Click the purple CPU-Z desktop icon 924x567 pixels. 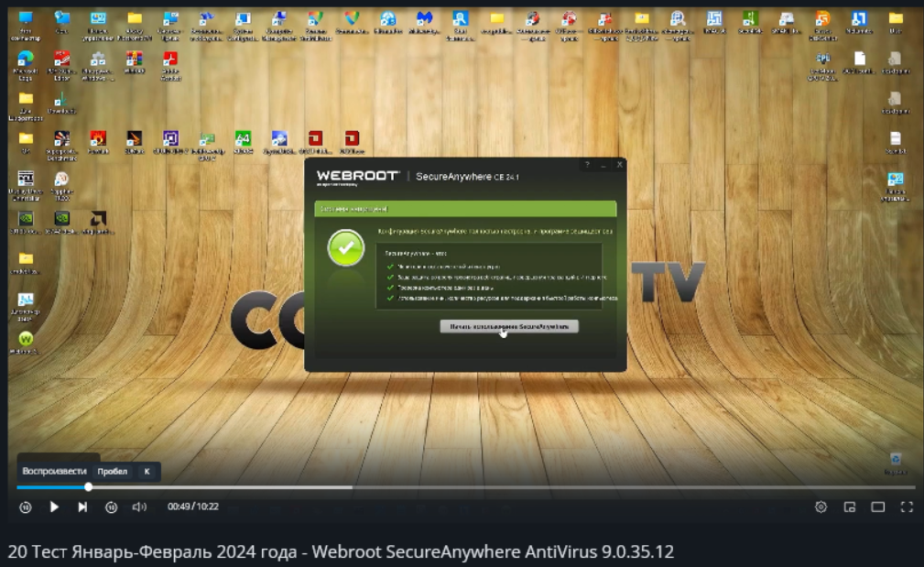170,138
